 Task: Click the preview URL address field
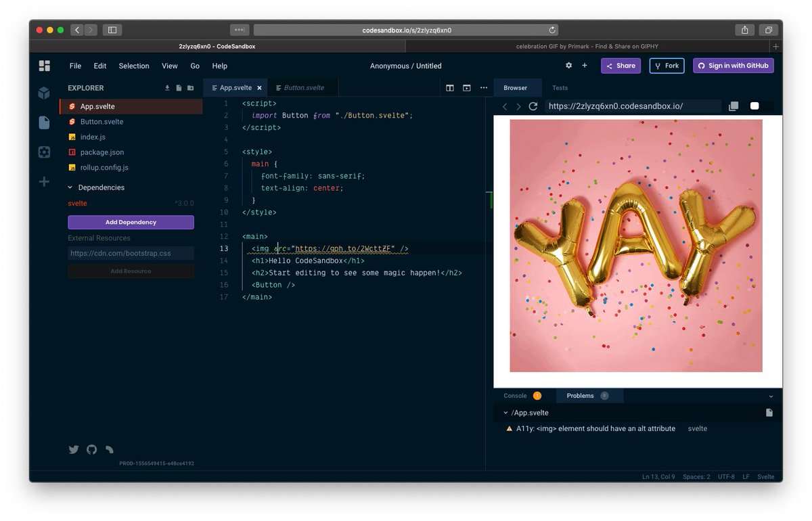pyautogui.click(x=633, y=106)
